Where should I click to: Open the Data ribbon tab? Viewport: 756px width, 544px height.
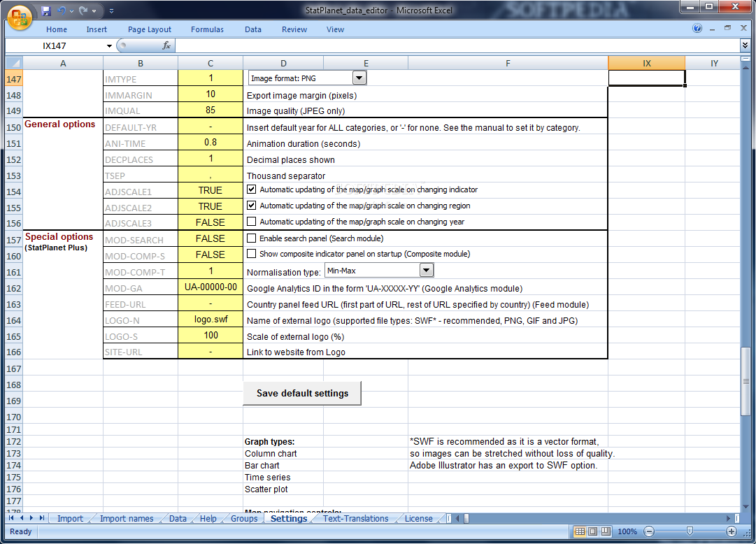click(x=252, y=29)
